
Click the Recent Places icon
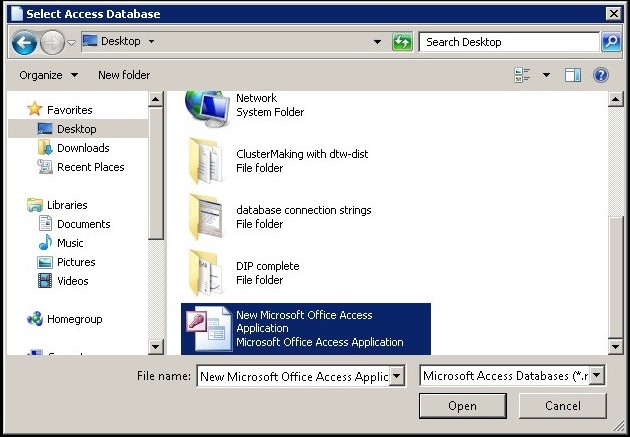click(x=45, y=166)
